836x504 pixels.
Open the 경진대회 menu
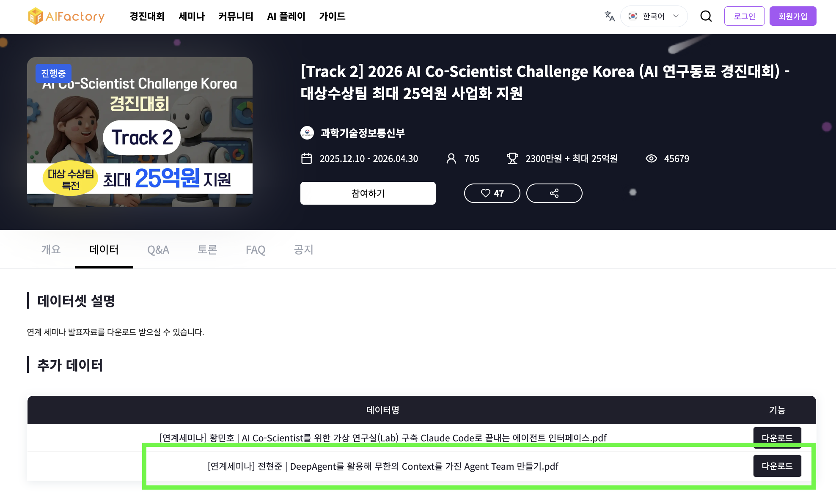147,16
